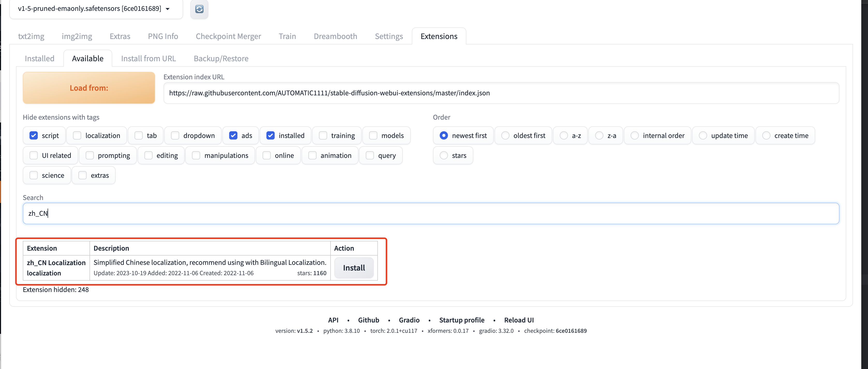Select the oldest first order option

click(x=505, y=135)
